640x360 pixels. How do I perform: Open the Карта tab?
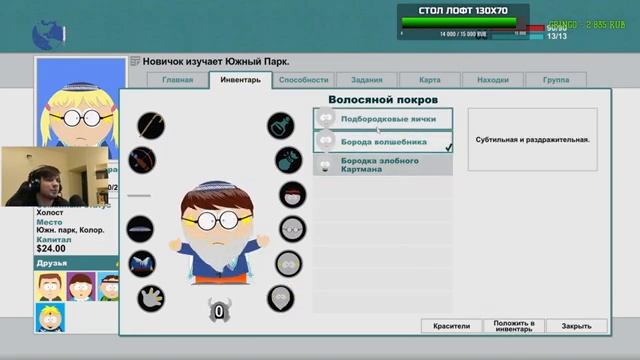[430, 80]
